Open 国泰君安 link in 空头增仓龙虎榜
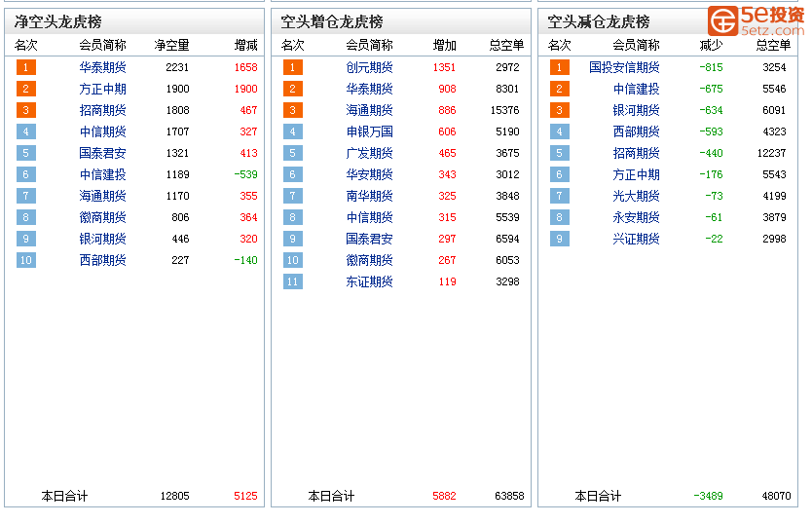The width and height of the screenshot is (812, 524). (x=369, y=239)
